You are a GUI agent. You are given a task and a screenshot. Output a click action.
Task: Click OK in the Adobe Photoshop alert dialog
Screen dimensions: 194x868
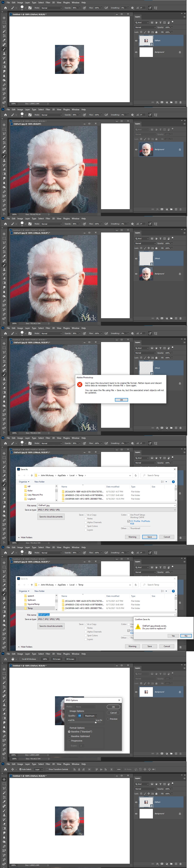pyautogui.click(x=121, y=400)
